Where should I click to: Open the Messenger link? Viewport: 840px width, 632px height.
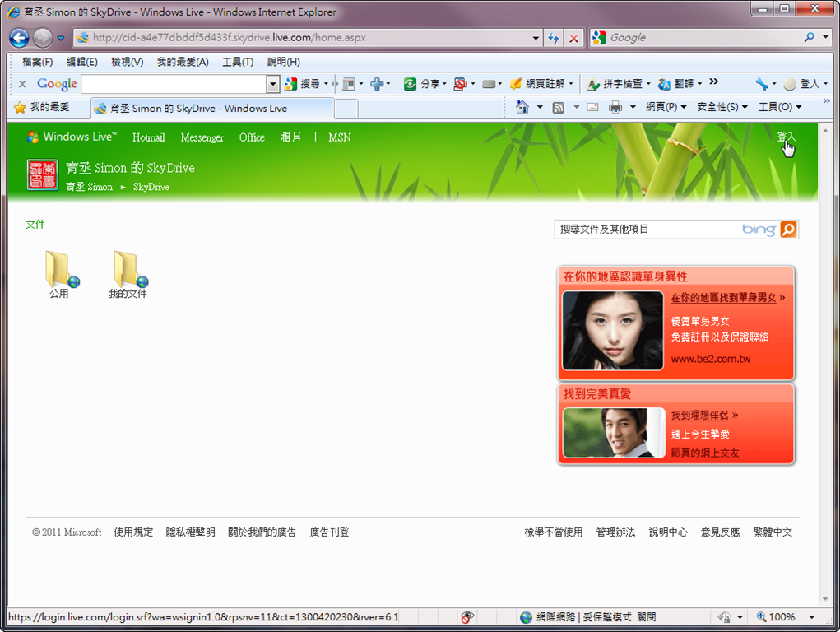(202, 137)
